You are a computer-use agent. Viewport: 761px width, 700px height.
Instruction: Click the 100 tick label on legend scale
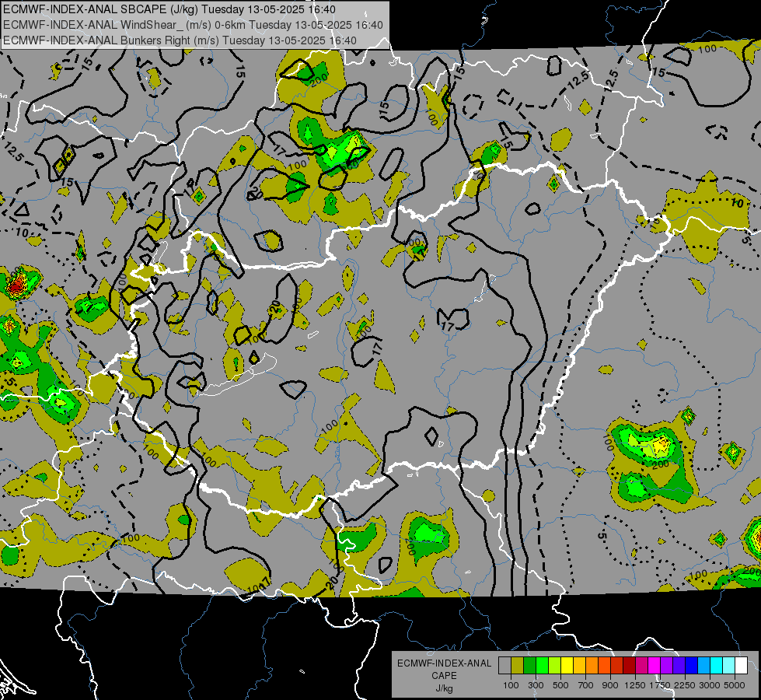point(511,685)
